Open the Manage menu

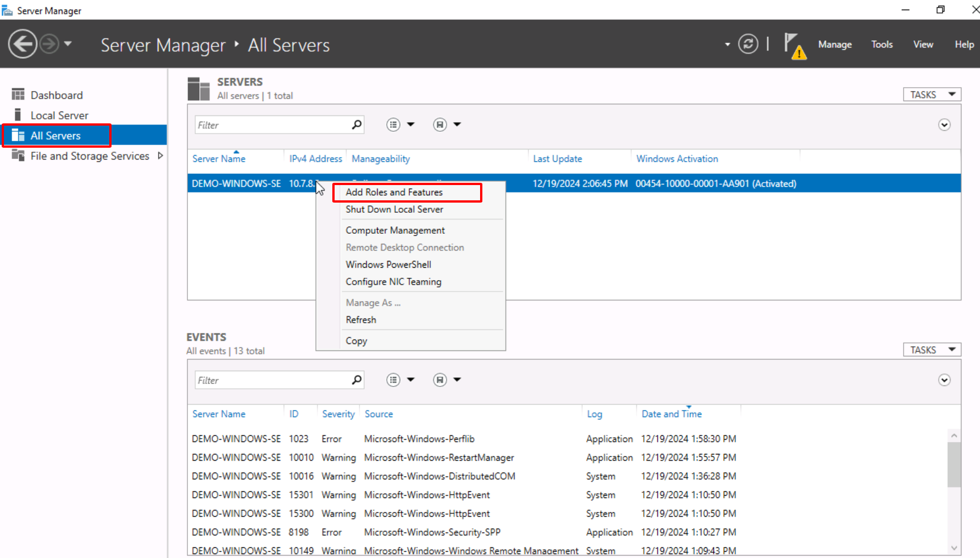tap(835, 44)
